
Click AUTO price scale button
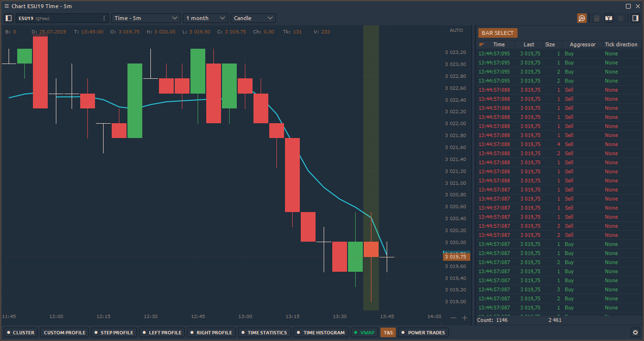pyautogui.click(x=456, y=31)
